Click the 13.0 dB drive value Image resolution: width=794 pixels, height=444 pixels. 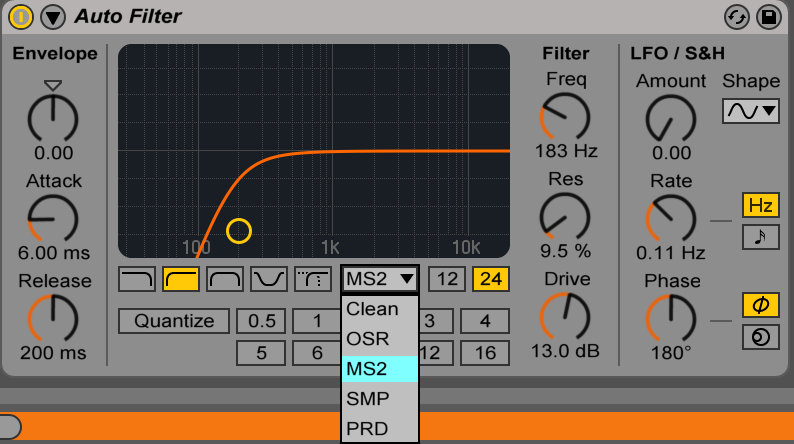click(565, 350)
